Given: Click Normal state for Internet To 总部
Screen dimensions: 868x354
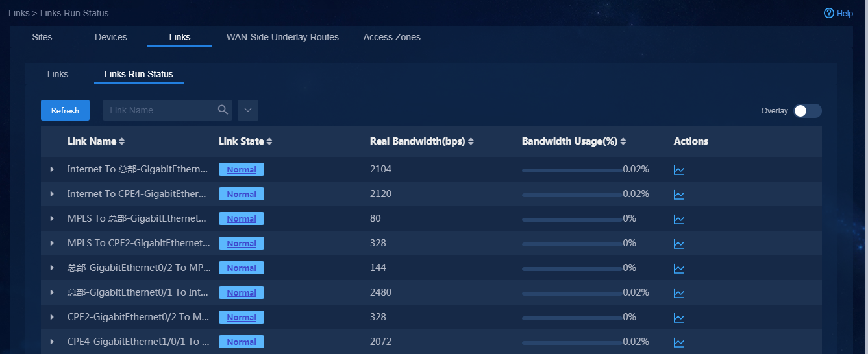Looking at the screenshot, I should pyautogui.click(x=242, y=169).
